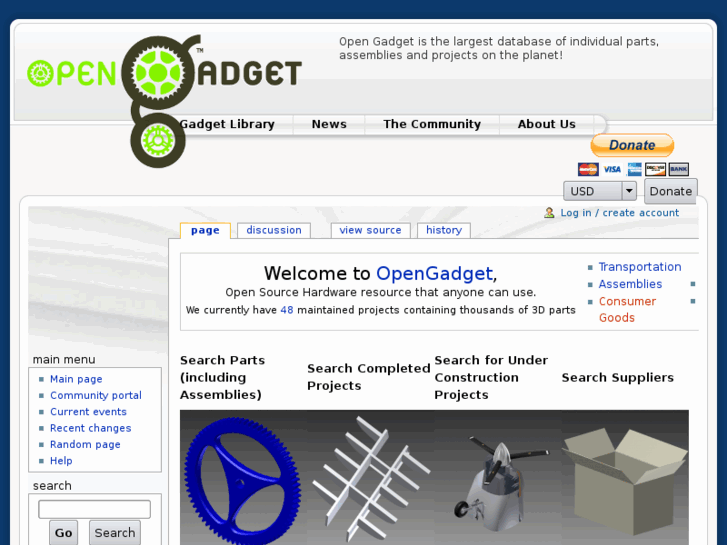Click the sidebar search input field
Viewport: 727px width, 545px height.
coord(95,509)
